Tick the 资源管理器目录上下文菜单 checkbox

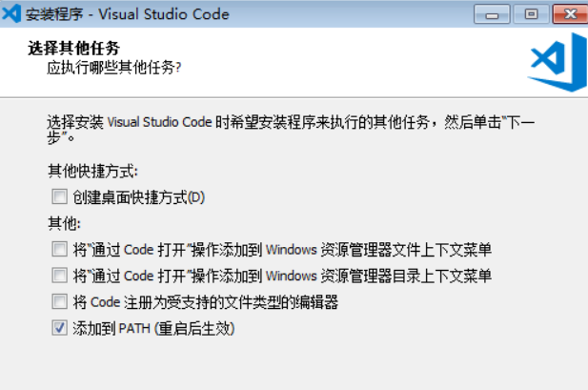tap(59, 277)
